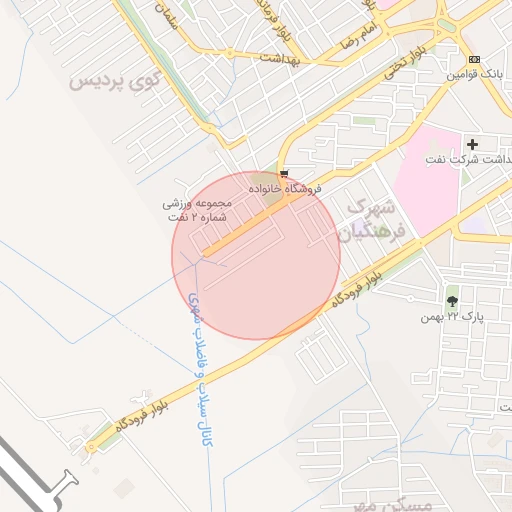Select the black medical cross icon
Image resolution: width=512 pixels, height=512 pixels.
(472, 144)
